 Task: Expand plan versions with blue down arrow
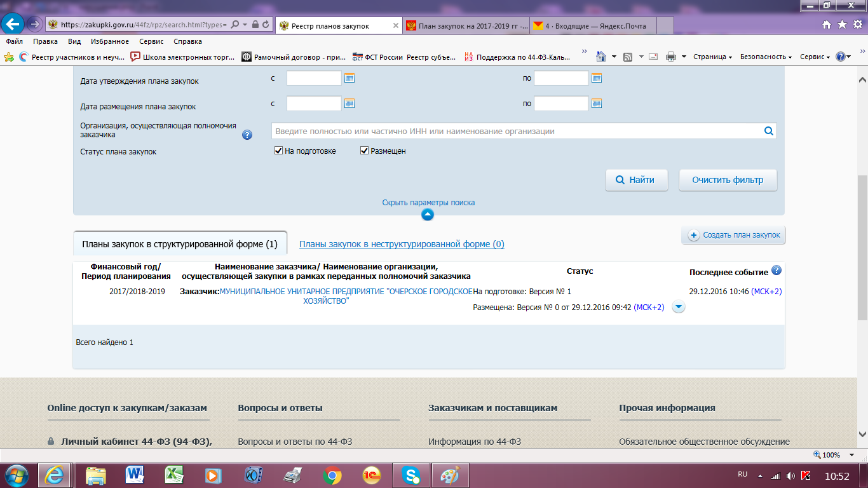click(x=678, y=308)
